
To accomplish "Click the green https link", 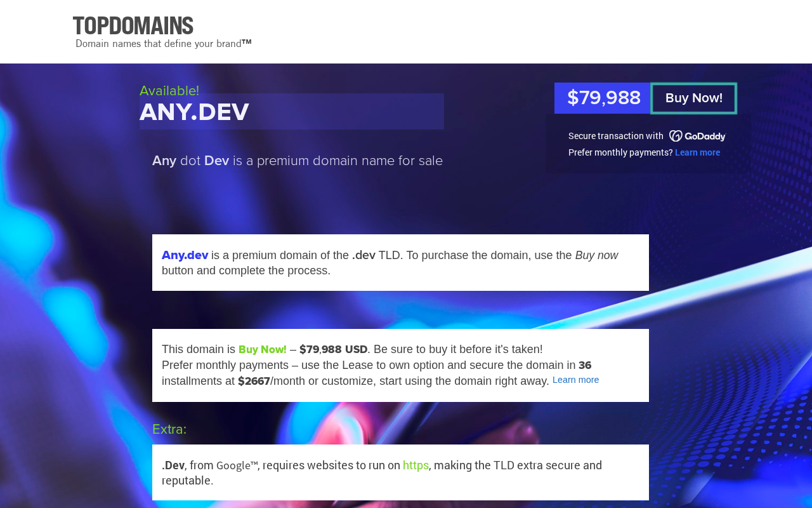I will (416, 465).
